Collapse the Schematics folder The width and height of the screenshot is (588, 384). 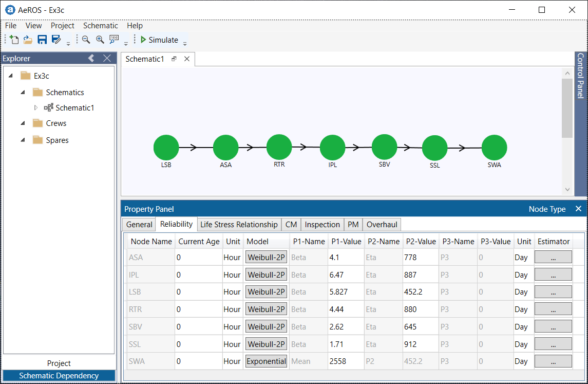click(23, 93)
